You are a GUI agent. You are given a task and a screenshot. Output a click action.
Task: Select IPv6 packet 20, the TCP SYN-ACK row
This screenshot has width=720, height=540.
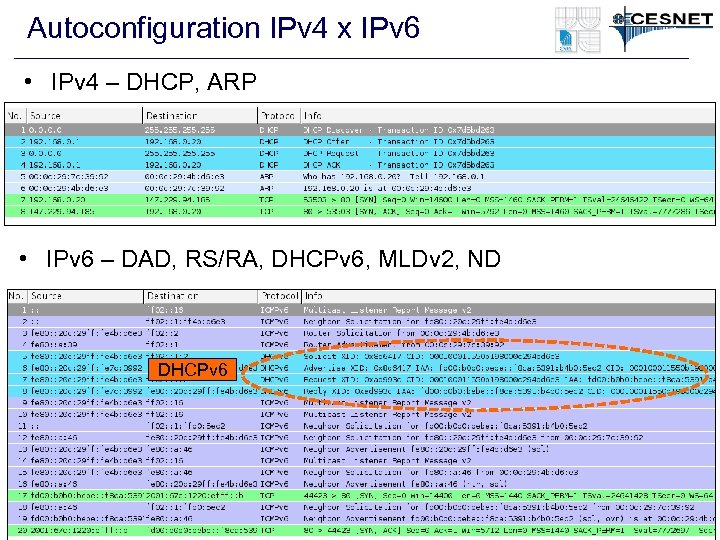[x=361, y=530]
